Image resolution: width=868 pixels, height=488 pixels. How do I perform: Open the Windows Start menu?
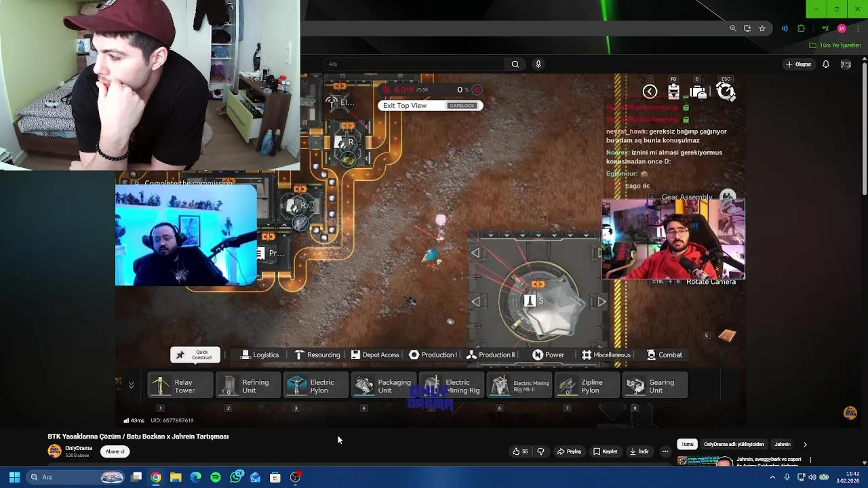coord(14,477)
